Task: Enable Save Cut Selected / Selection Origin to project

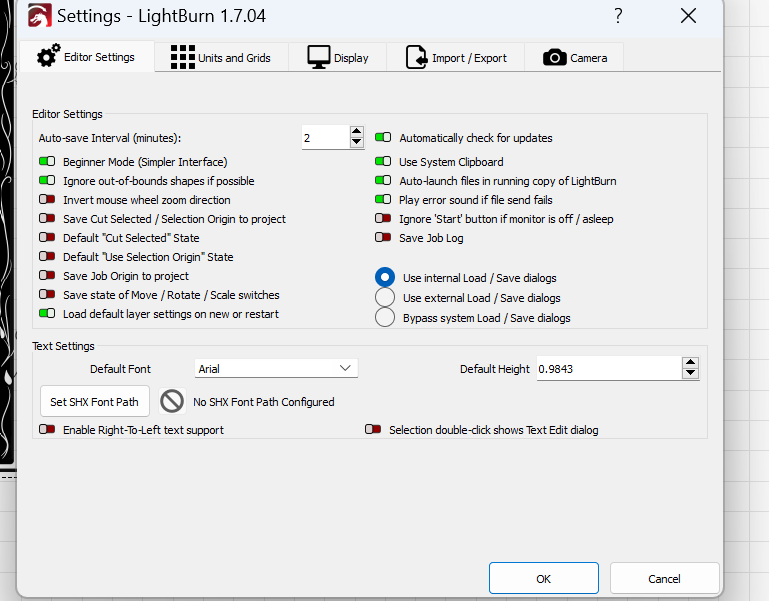Action: click(x=47, y=218)
